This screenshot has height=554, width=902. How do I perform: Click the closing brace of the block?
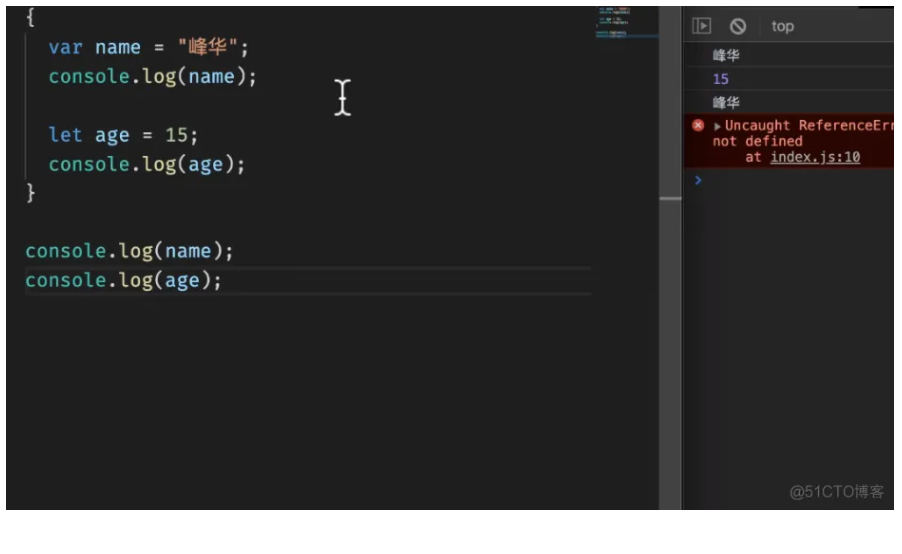pos(30,193)
